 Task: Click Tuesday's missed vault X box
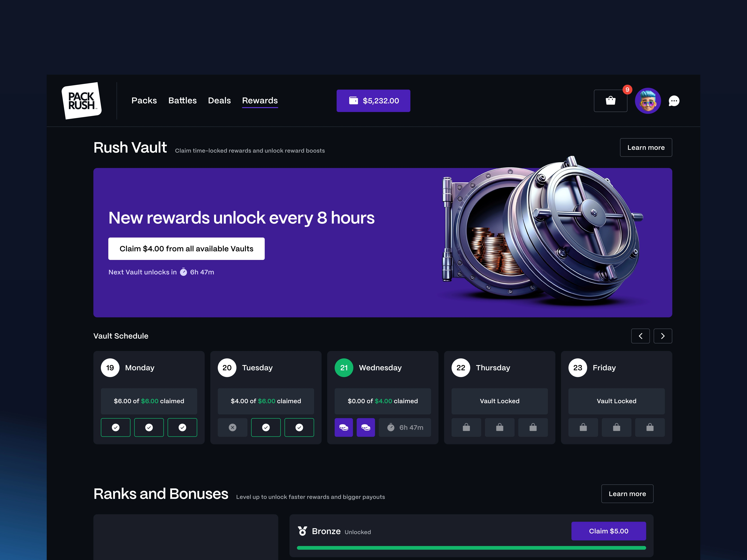point(232,427)
